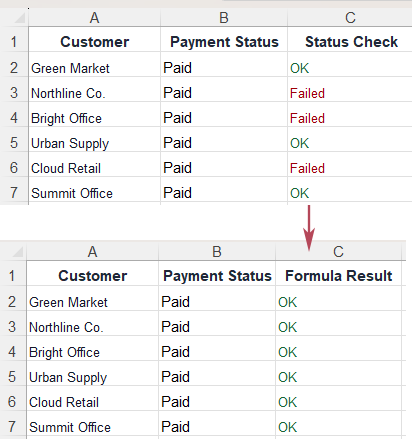Image resolution: width=412 pixels, height=441 pixels.
Task: Select 'Cloud Retail' cell in Formula Result sheet
Action: pyautogui.click(x=92, y=398)
